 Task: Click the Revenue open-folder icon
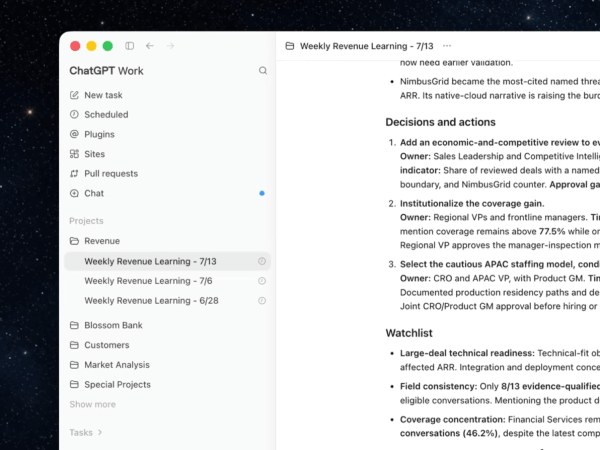[x=74, y=241]
